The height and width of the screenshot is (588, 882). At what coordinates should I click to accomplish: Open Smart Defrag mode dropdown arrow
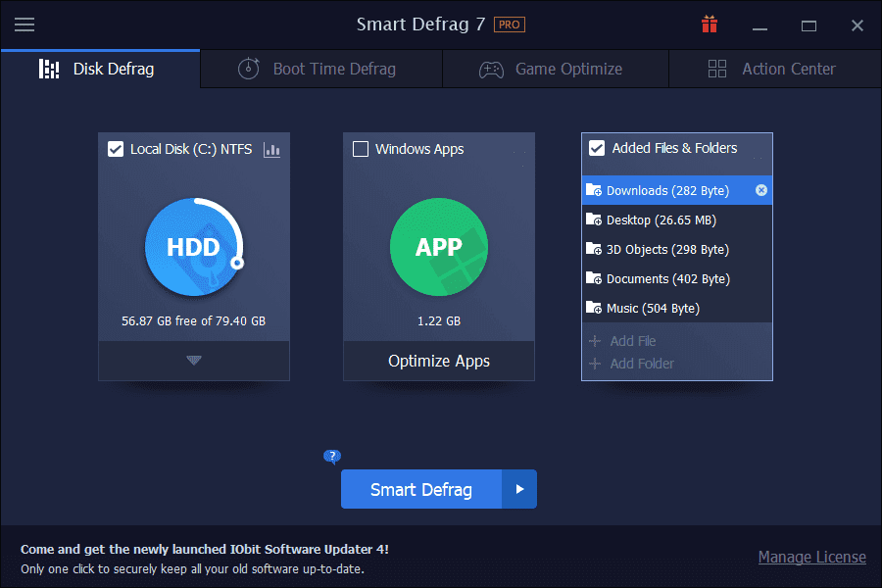click(519, 489)
